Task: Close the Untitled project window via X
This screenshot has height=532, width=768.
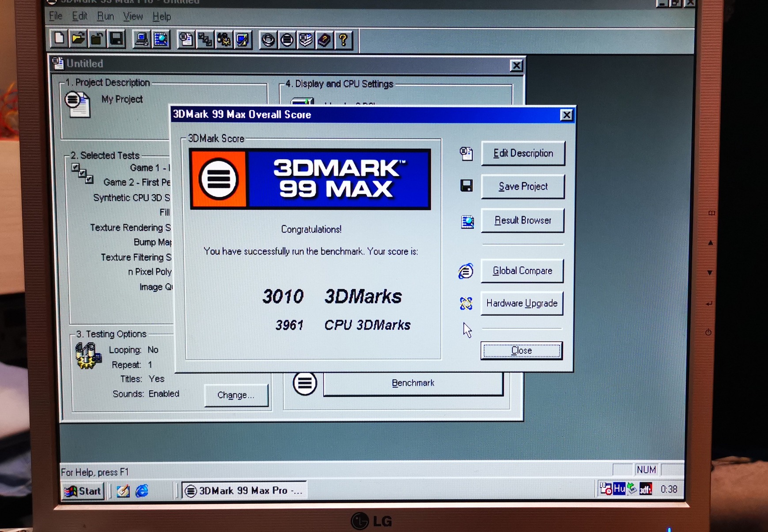Action: click(x=516, y=66)
